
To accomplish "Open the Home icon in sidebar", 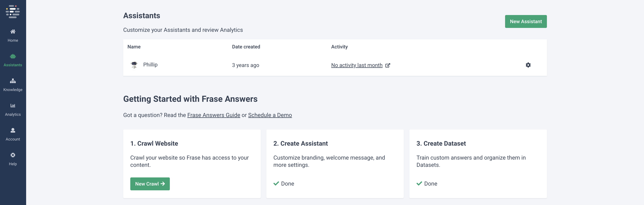I will tap(13, 31).
